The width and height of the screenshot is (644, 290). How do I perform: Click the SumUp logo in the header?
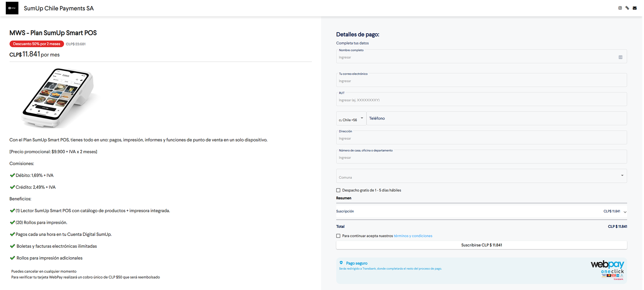12,8
